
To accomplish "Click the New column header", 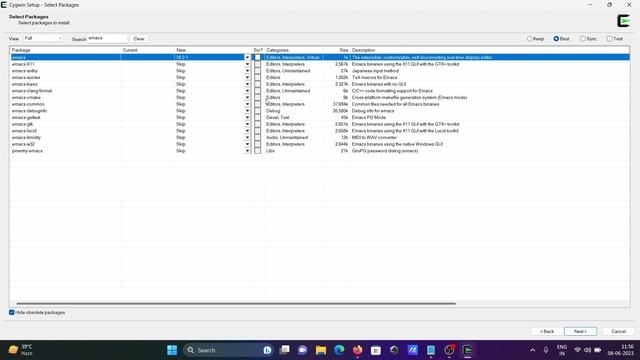I will tap(213, 50).
